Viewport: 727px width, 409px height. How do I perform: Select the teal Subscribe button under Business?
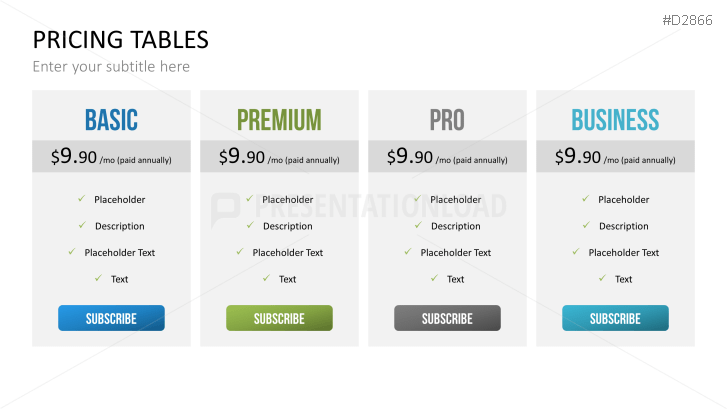[615, 318]
